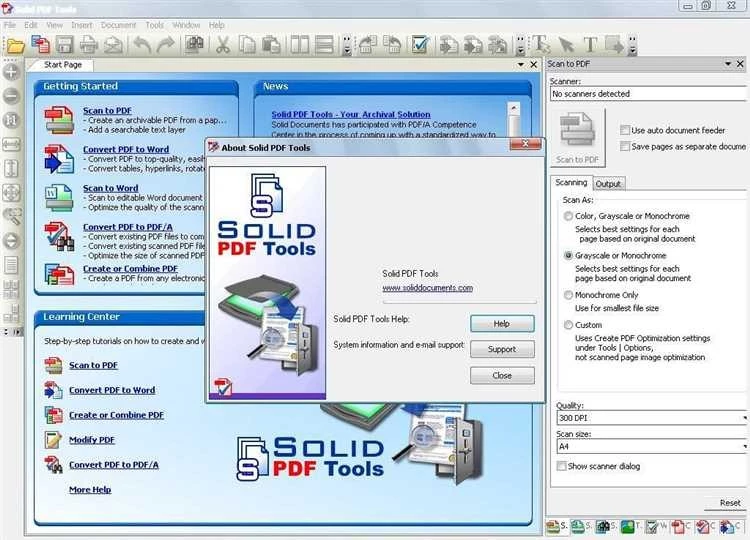The image size is (750, 540).
Task: Check Save pages as separate documents
Action: point(624,146)
